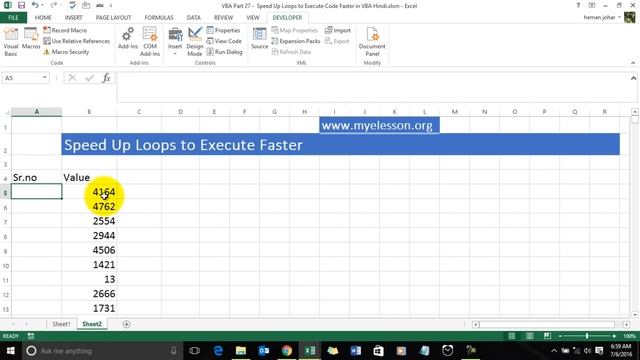Expand the formula bar
The image size is (640, 360).
click(x=633, y=78)
